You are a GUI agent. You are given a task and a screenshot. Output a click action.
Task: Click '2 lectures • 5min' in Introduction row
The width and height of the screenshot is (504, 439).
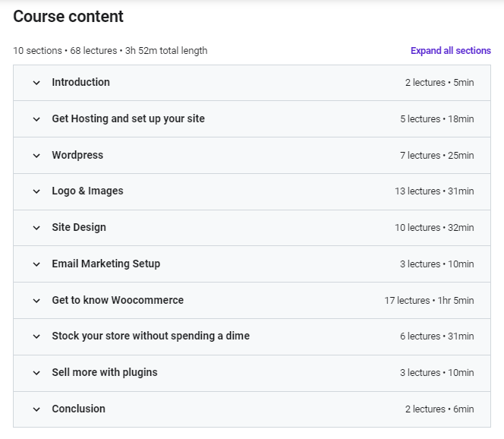coord(439,83)
